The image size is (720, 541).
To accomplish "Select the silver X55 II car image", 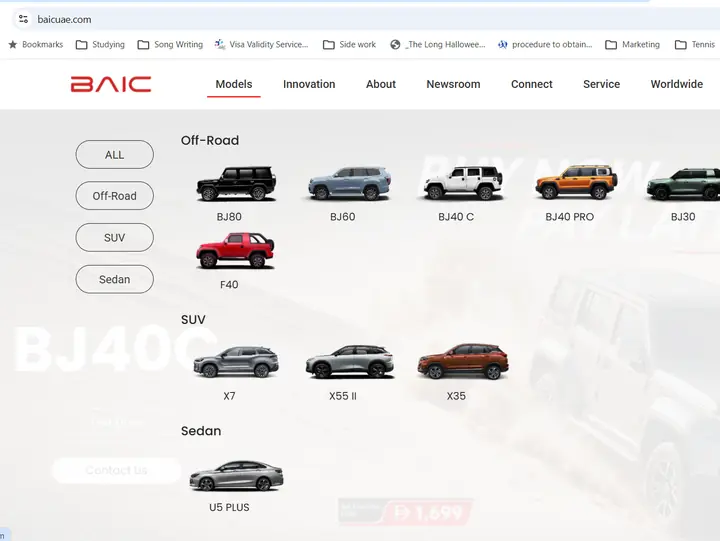I will point(350,362).
